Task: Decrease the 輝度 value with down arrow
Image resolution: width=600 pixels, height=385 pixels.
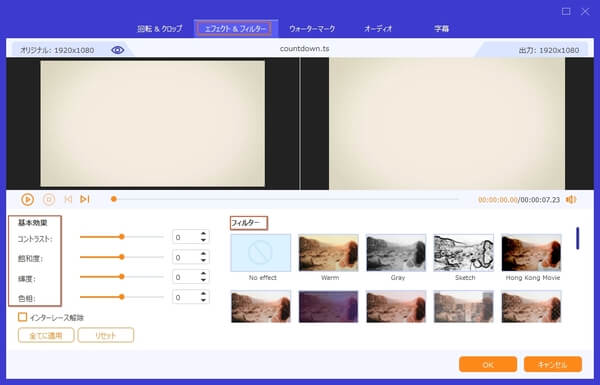Action: point(203,280)
